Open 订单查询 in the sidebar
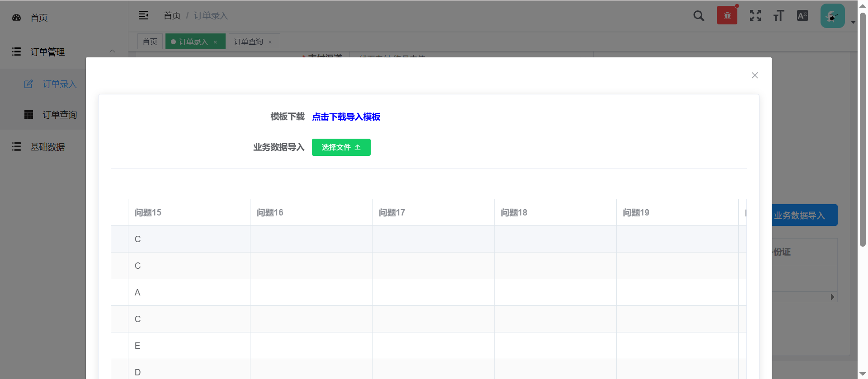Image resolution: width=868 pixels, height=379 pixels. (x=60, y=115)
